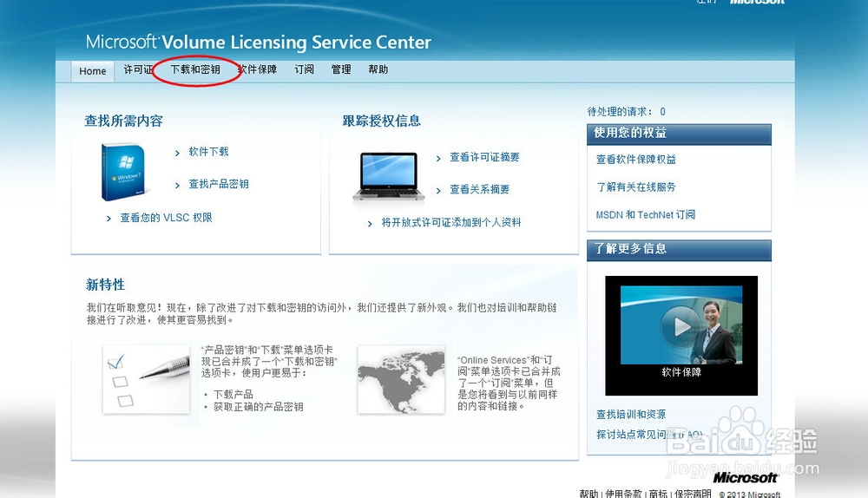Click the footer 保密声明 link
This screenshot has height=498, width=868.
pyautogui.click(x=693, y=493)
